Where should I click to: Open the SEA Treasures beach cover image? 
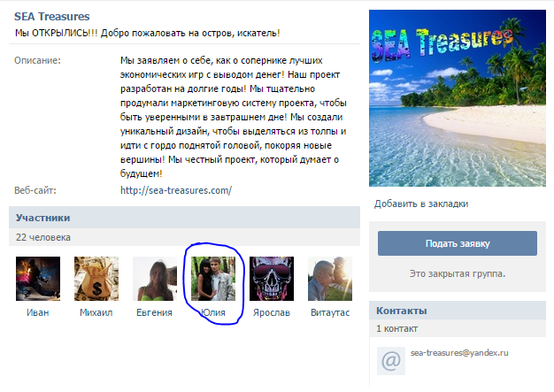(458, 98)
